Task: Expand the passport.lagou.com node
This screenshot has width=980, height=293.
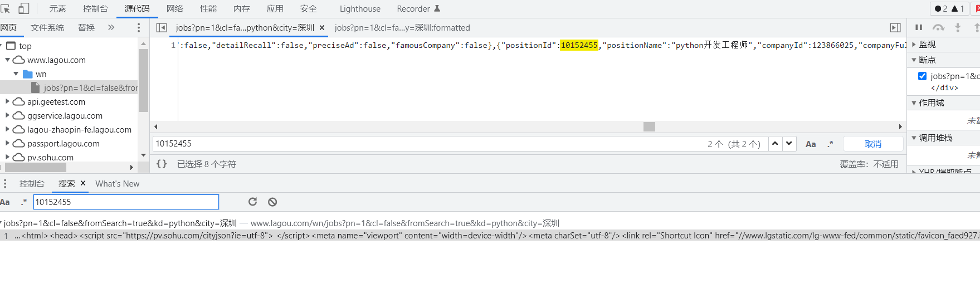Action: tap(8, 143)
